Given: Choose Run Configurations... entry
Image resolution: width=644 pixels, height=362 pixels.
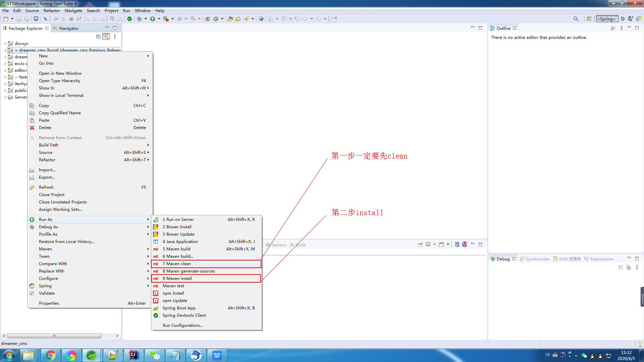Looking at the screenshot, I should pyautogui.click(x=183, y=325).
